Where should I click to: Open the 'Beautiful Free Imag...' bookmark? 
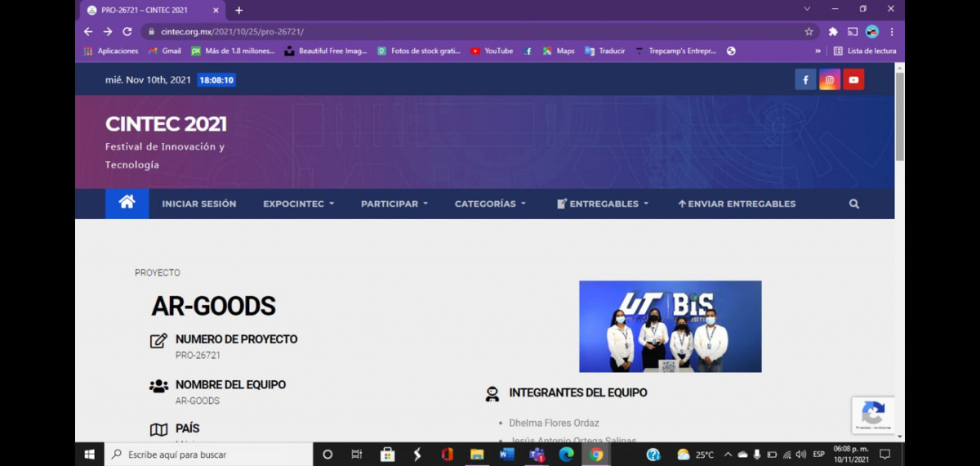click(326, 51)
